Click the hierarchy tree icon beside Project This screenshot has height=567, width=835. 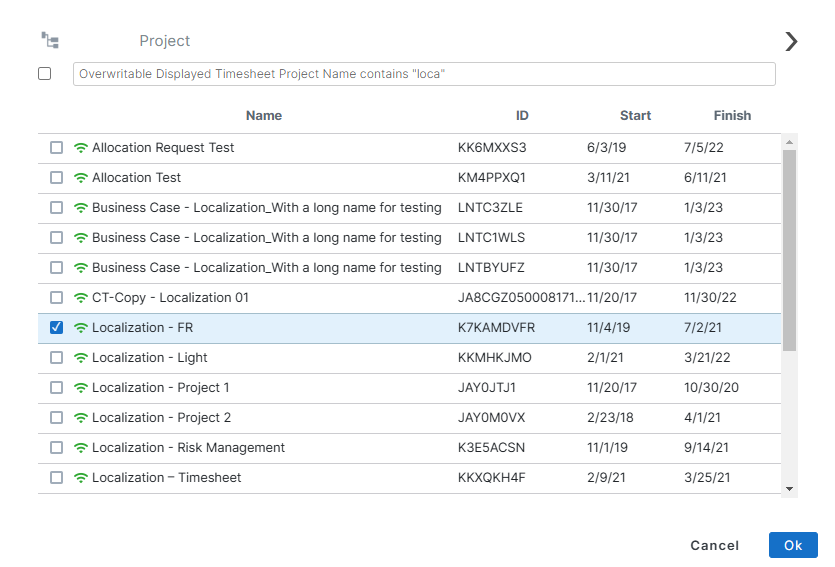50,41
